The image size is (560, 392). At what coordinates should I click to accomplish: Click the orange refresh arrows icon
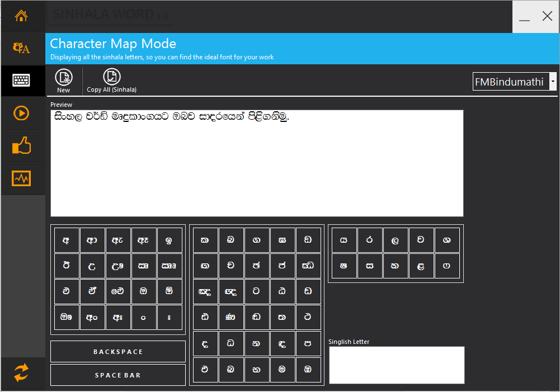point(21,373)
